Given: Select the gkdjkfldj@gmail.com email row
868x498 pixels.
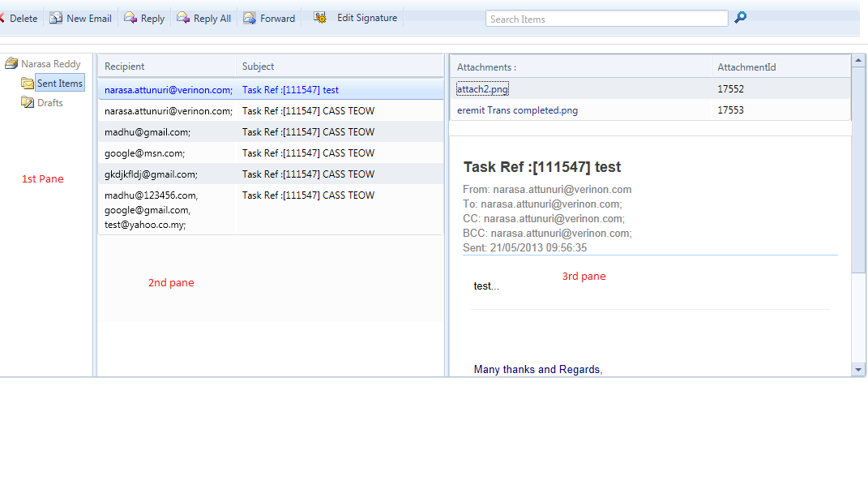Looking at the screenshot, I should [x=271, y=174].
